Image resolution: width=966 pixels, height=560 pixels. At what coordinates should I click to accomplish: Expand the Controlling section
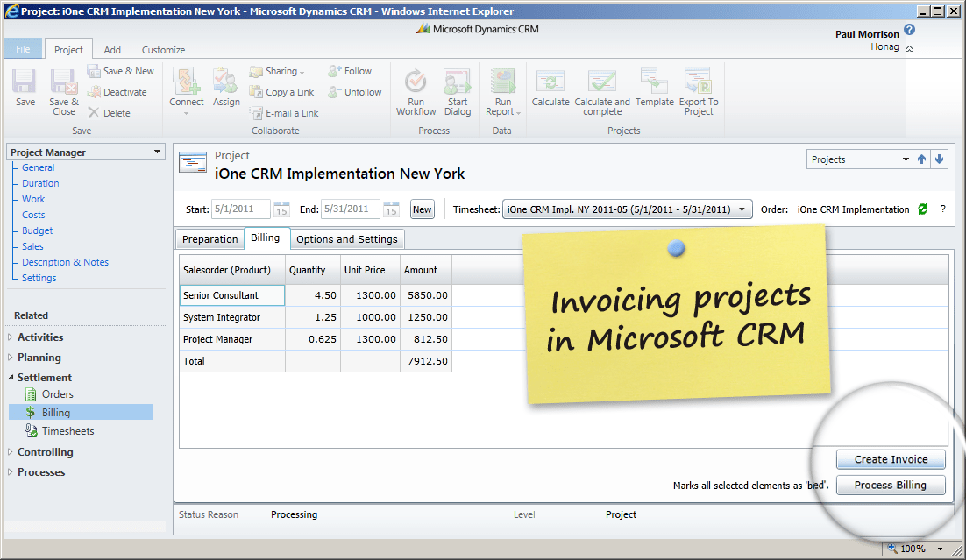point(10,451)
